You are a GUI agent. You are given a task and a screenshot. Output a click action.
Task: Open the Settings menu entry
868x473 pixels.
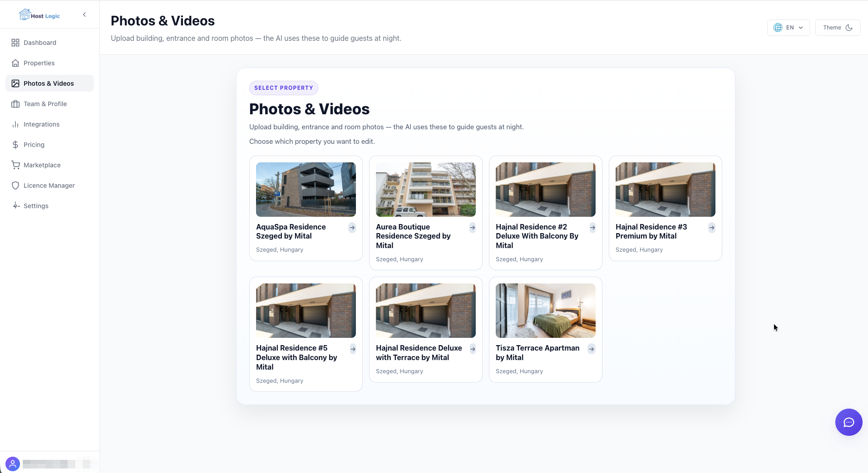(49, 206)
